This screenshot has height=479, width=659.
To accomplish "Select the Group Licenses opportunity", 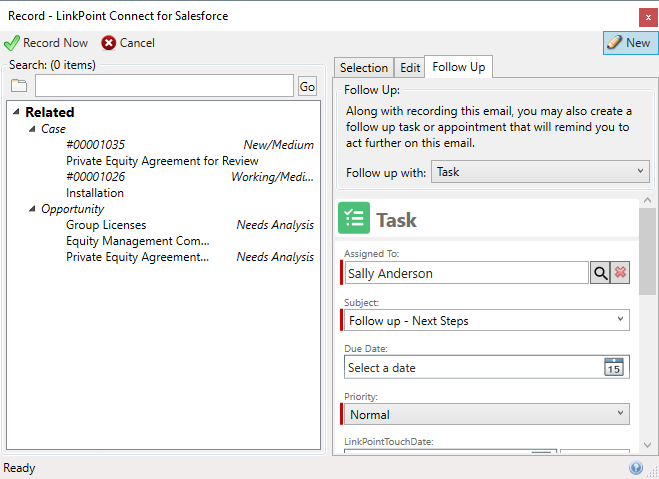I will tap(106, 225).
